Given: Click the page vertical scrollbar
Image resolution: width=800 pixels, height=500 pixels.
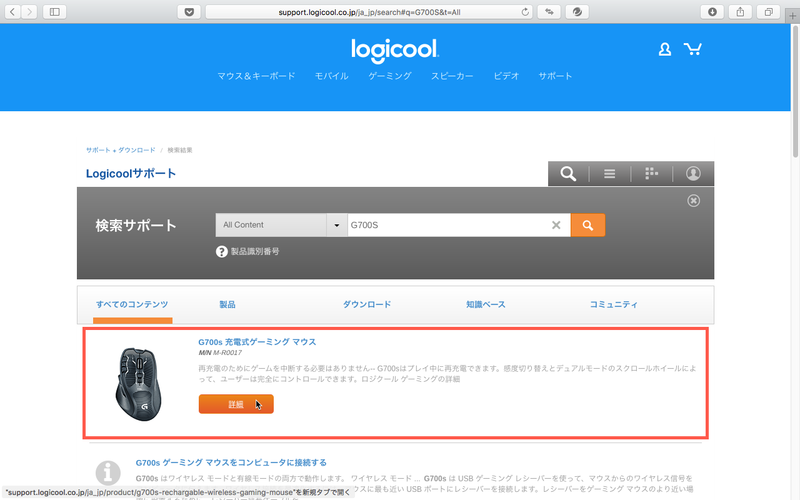Looking at the screenshot, I should click(x=795, y=91).
